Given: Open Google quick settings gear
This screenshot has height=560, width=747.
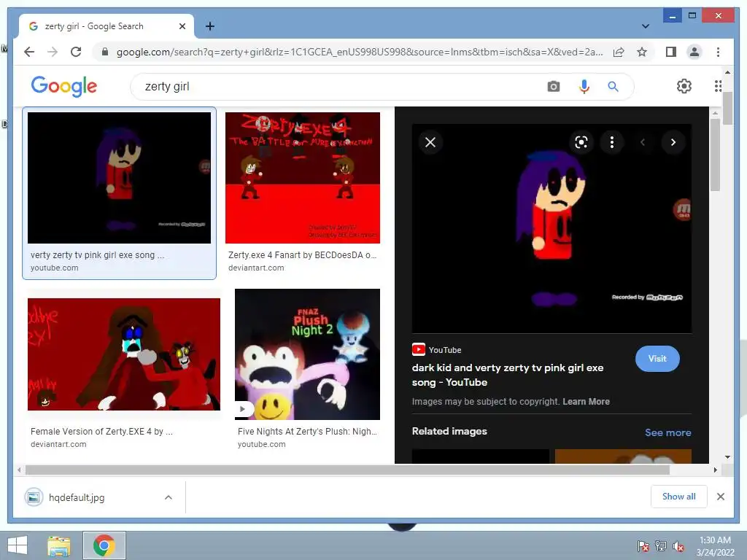Looking at the screenshot, I should point(684,86).
